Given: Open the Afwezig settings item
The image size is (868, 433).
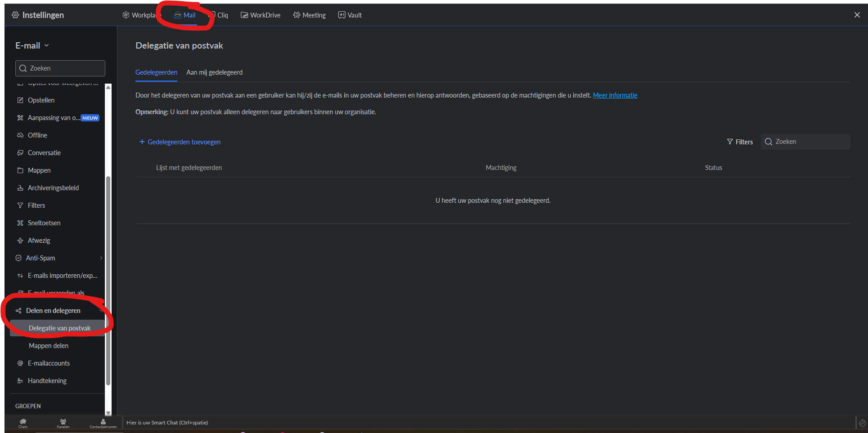Looking at the screenshot, I should pos(39,241).
